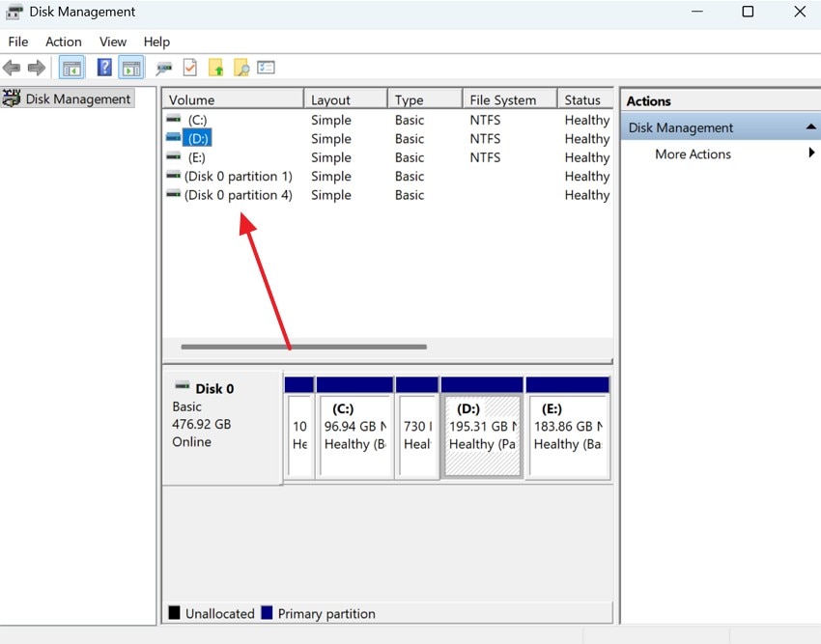This screenshot has height=644, width=821.
Task: Toggle the Show/Hide Console Tree toolbar icon
Action: [x=71, y=68]
